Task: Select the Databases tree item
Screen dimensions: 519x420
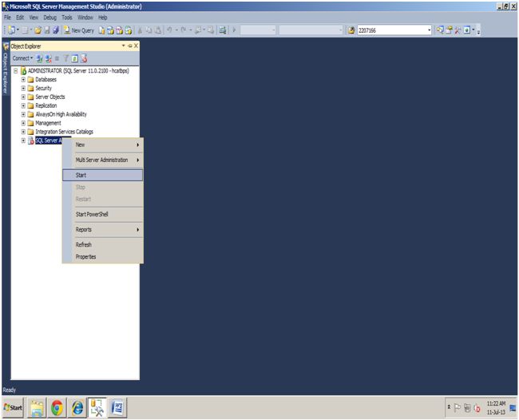Action: [46, 79]
